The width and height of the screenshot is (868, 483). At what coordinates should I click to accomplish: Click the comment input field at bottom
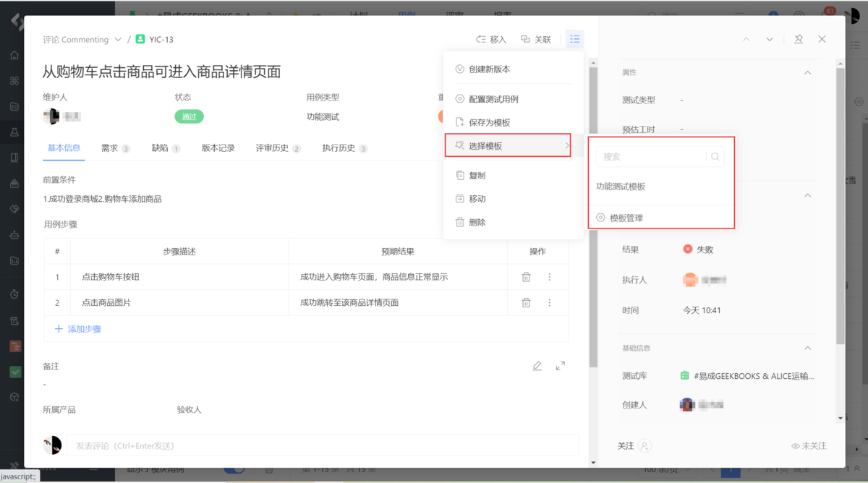318,445
